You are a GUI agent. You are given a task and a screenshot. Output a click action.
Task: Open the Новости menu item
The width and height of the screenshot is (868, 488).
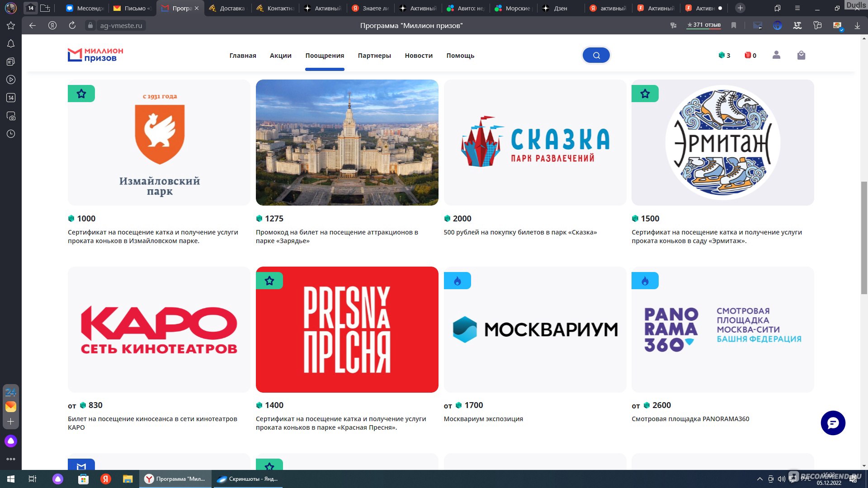pos(419,56)
